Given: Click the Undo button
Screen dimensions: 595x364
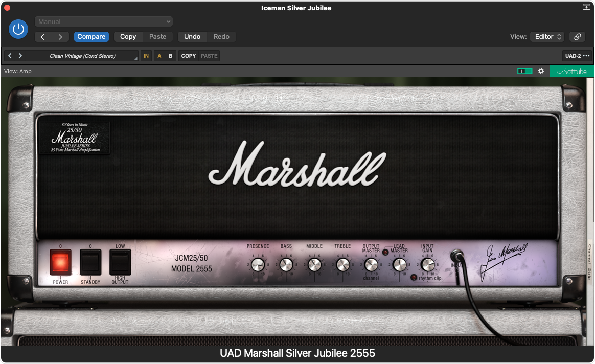Looking at the screenshot, I should (x=192, y=37).
